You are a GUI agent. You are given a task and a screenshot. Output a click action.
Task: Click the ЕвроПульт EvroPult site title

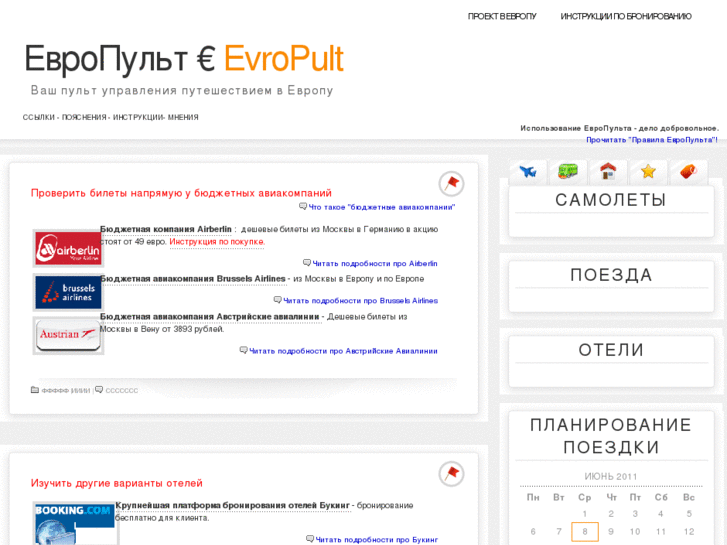pyautogui.click(x=184, y=58)
